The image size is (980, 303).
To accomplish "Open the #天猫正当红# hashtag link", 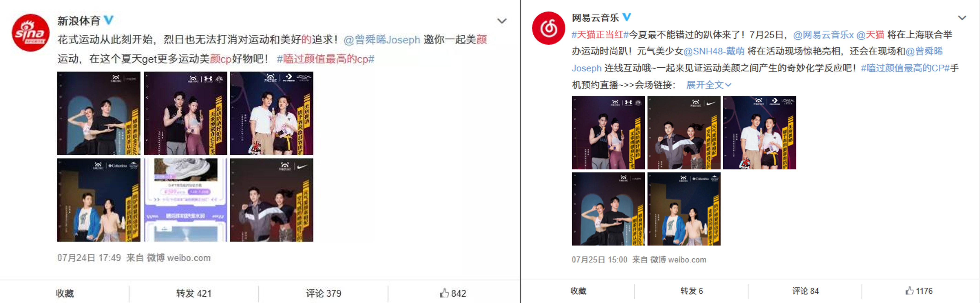I will pos(600,35).
